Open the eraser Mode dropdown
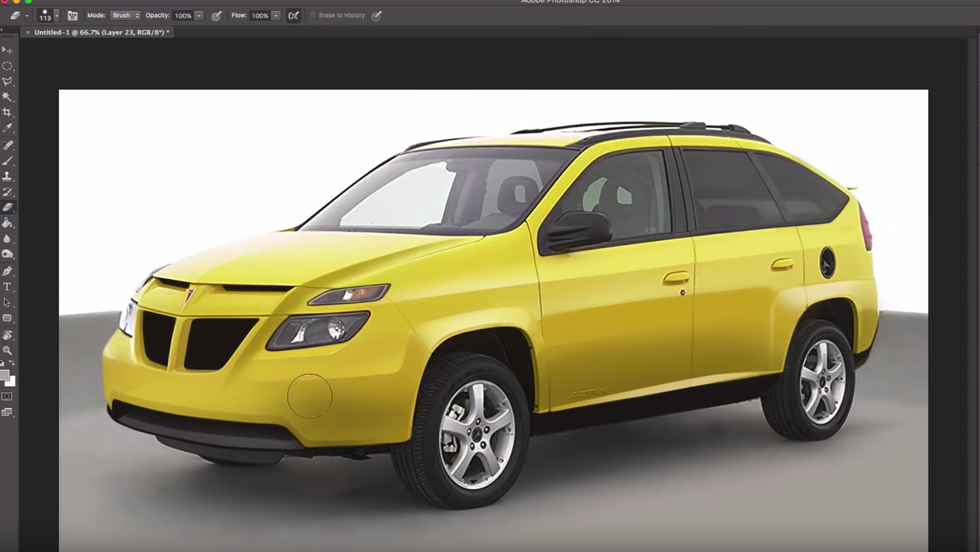980x552 pixels. click(125, 16)
